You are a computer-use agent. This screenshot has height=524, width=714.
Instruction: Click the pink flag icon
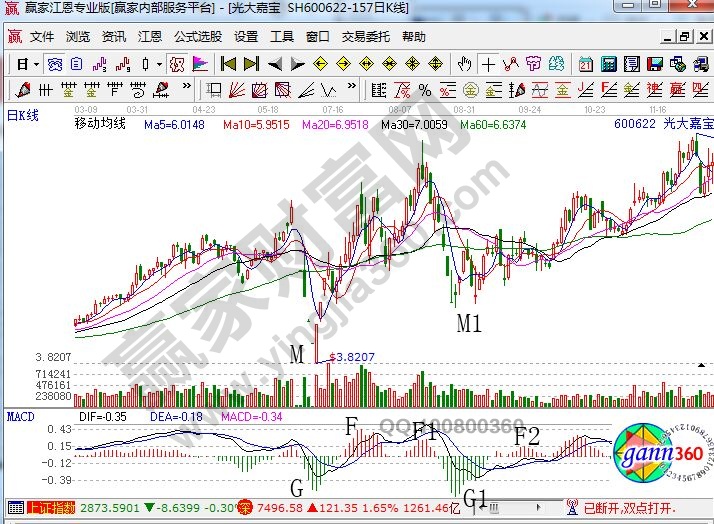click(199, 64)
